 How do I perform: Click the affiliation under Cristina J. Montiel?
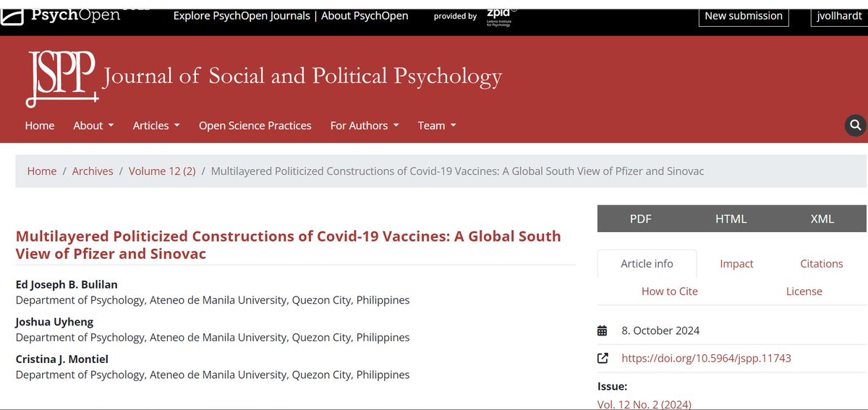213,375
